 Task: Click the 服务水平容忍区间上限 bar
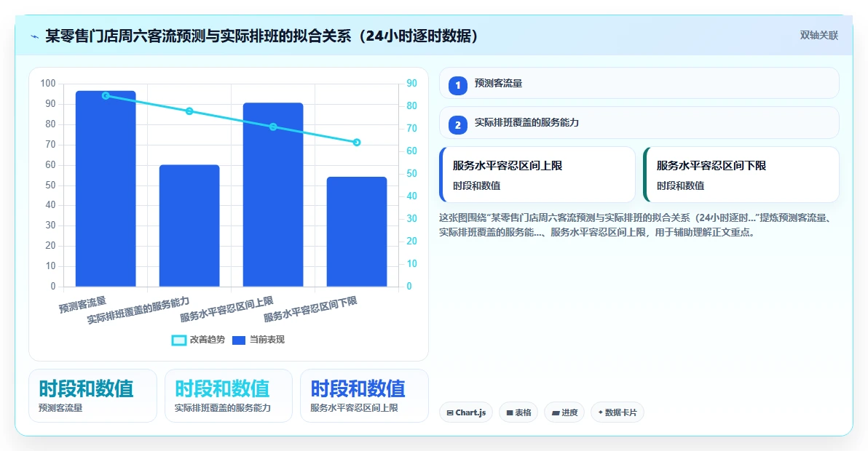pyautogui.click(x=273, y=194)
